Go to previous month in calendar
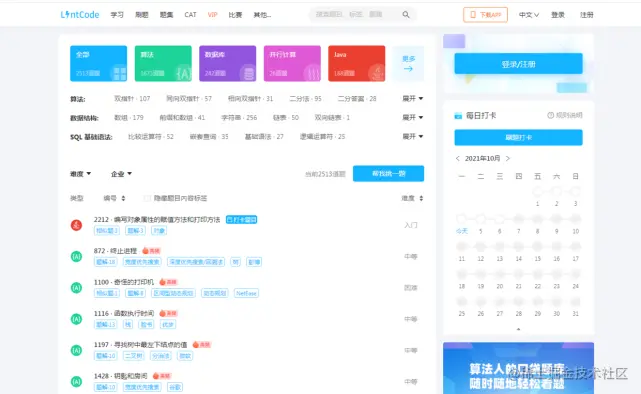The width and height of the screenshot is (641, 394). click(x=457, y=158)
